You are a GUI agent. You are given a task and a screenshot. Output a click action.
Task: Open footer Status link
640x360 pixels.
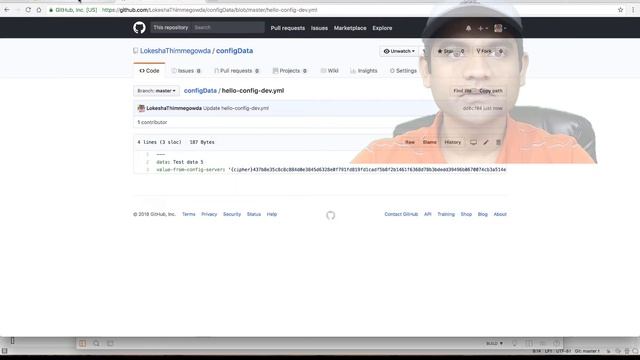(253, 214)
